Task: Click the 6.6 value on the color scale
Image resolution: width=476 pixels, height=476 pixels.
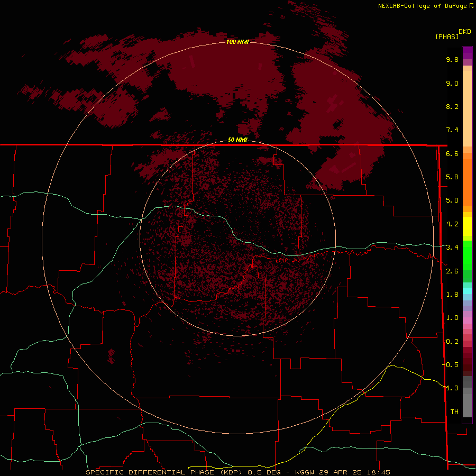Action: (452, 153)
